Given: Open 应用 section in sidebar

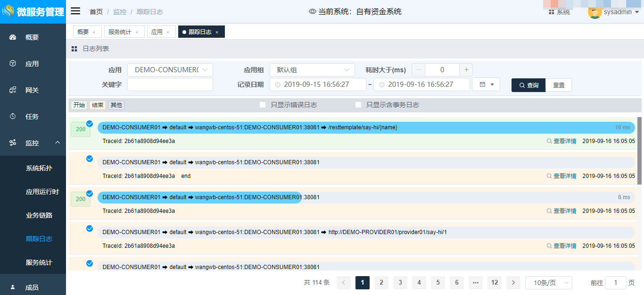Looking at the screenshot, I should [32, 64].
